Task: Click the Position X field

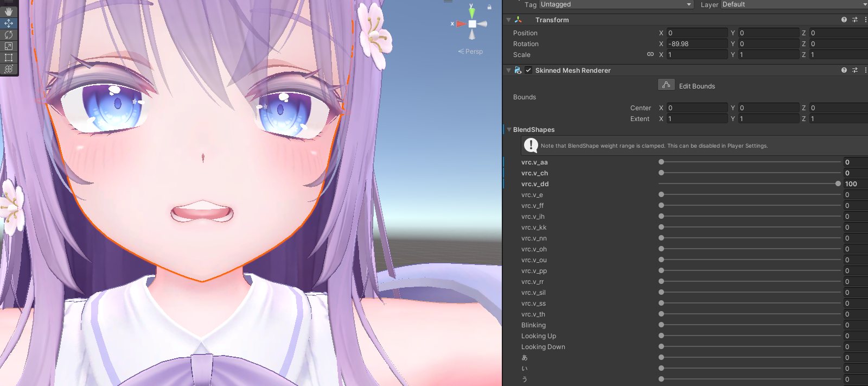Action: coord(697,33)
